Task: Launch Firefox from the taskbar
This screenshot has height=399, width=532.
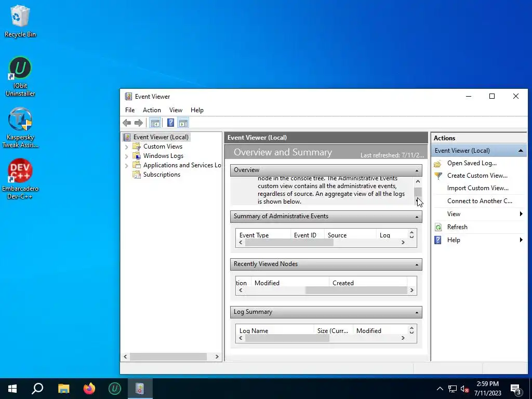Action: (89, 389)
